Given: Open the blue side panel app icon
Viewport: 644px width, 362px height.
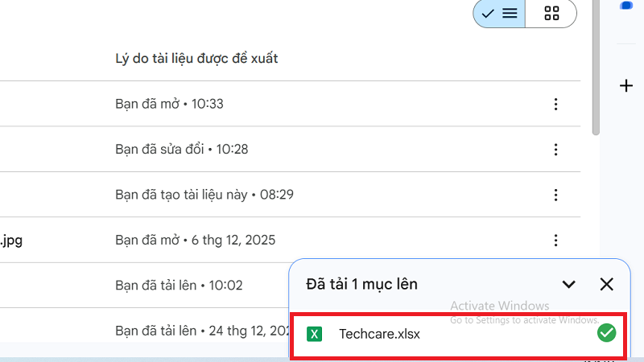Looking at the screenshot, I should coord(626,5).
